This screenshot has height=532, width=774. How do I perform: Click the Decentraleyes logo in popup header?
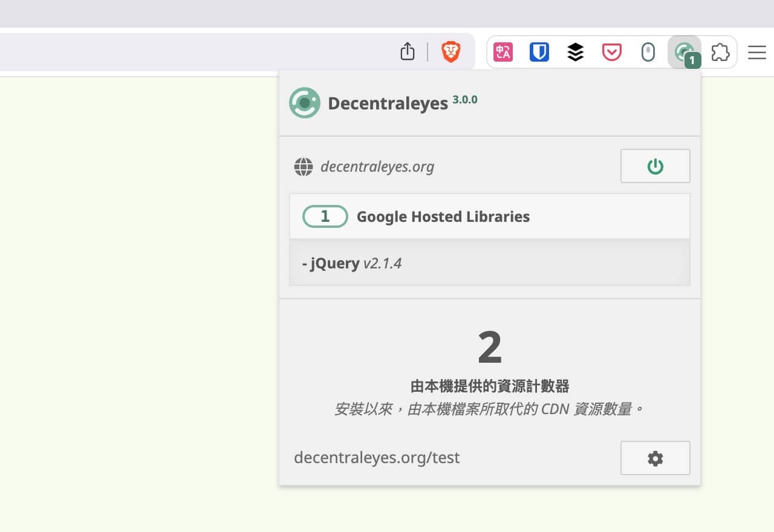305,103
